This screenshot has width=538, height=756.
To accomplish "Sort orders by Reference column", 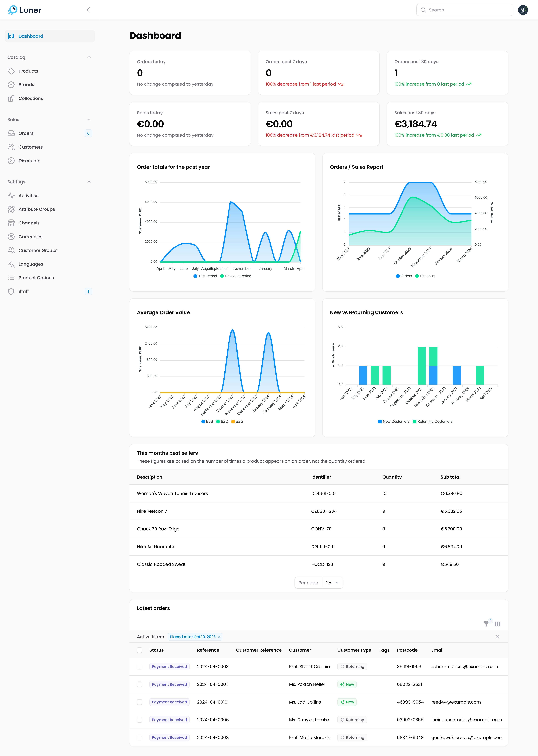I will 208,650.
